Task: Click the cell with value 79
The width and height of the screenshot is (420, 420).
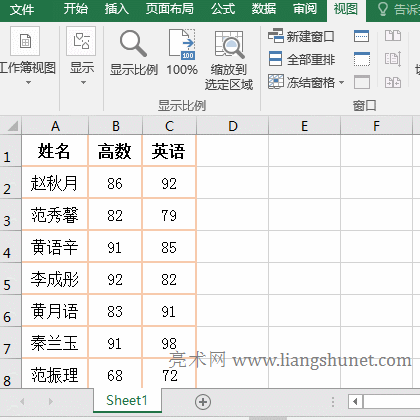Action: [x=169, y=215]
